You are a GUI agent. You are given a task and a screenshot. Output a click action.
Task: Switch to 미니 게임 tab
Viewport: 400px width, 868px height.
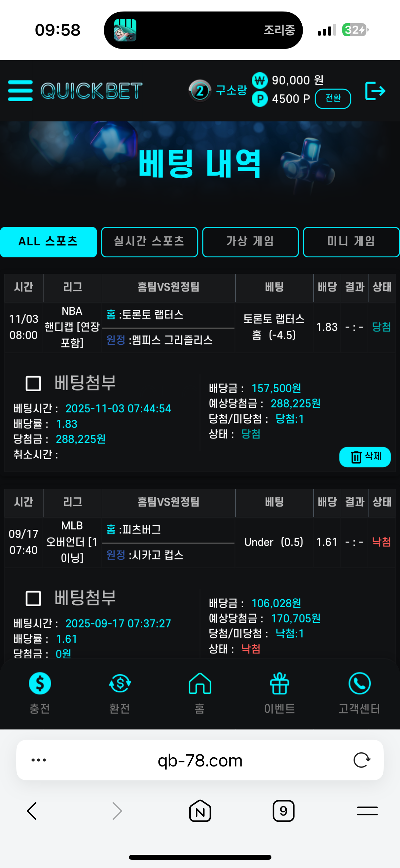pyautogui.click(x=351, y=242)
